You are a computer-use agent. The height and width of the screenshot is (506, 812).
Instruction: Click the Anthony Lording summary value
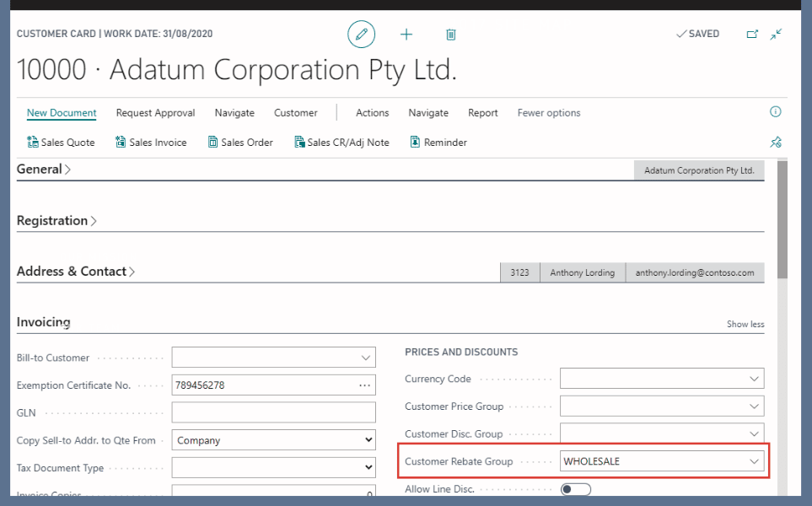click(x=583, y=272)
